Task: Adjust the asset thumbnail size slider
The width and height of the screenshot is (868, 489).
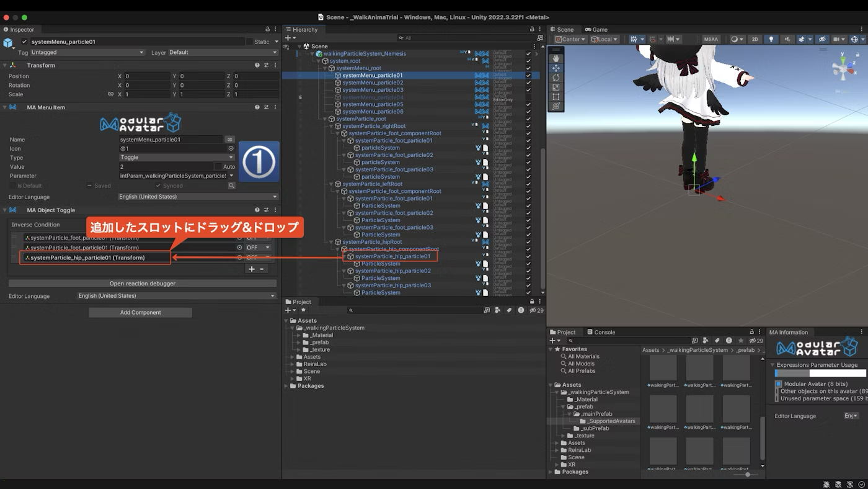Action: click(x=747, y=474)
